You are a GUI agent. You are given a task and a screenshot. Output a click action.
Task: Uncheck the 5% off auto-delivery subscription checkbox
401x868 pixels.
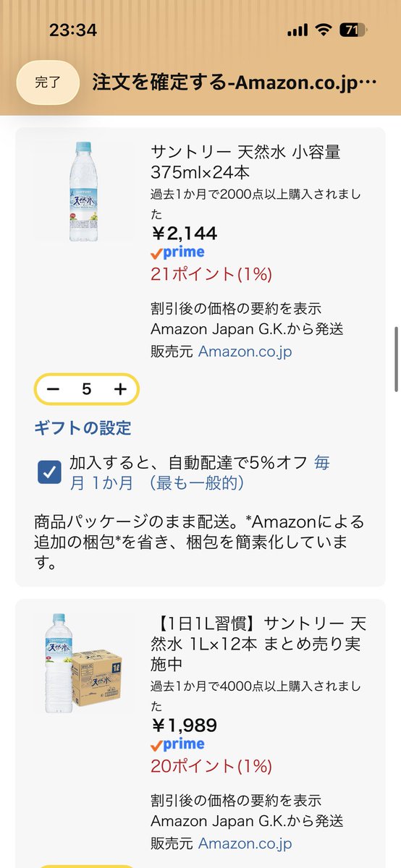49,472
